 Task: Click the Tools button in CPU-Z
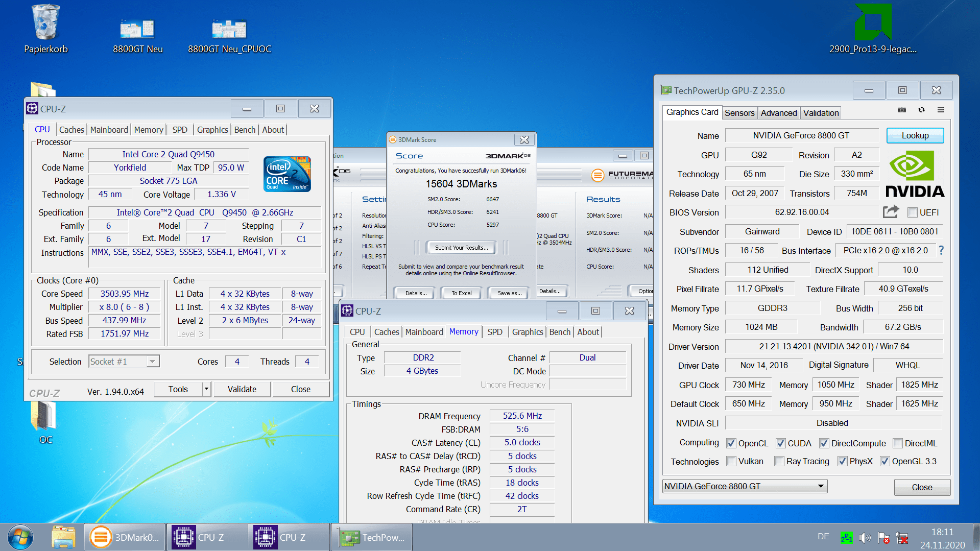click(x=178, y=389)
